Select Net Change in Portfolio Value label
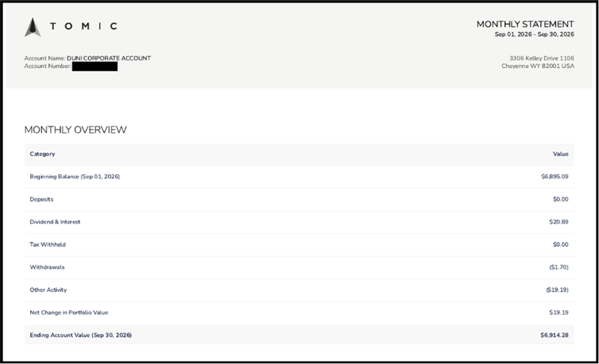The width and height of the screenshot is (599, 364). (x=69, y=313)
